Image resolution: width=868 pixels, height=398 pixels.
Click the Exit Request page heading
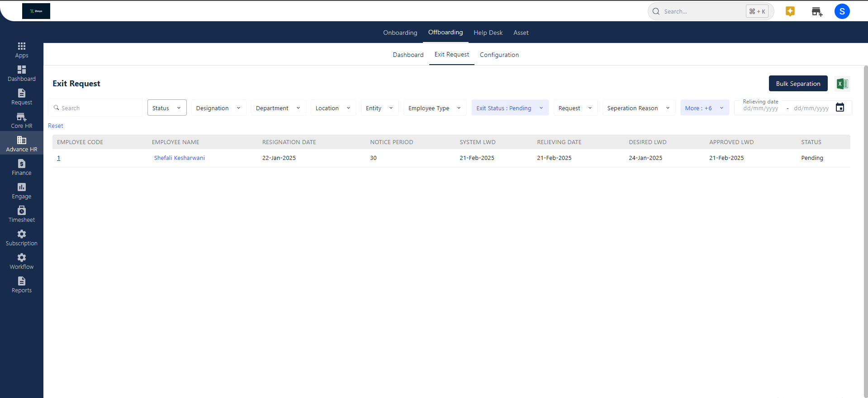point(76,84)
